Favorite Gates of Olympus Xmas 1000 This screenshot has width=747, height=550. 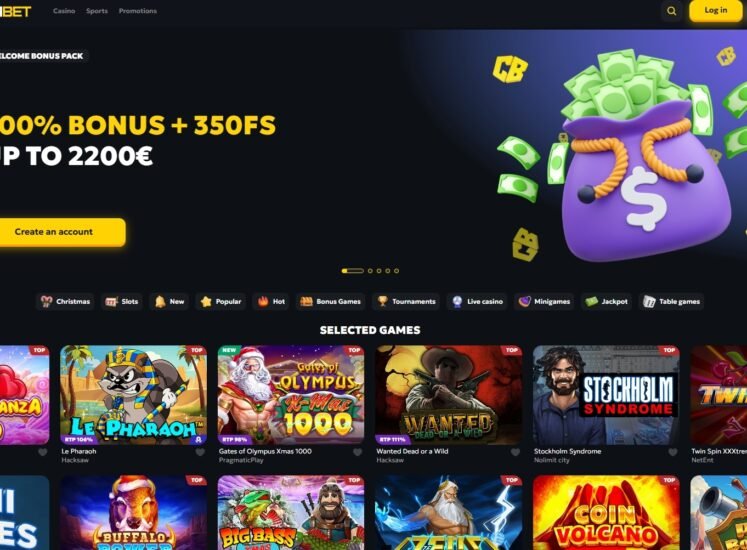[x=357, y=452]
